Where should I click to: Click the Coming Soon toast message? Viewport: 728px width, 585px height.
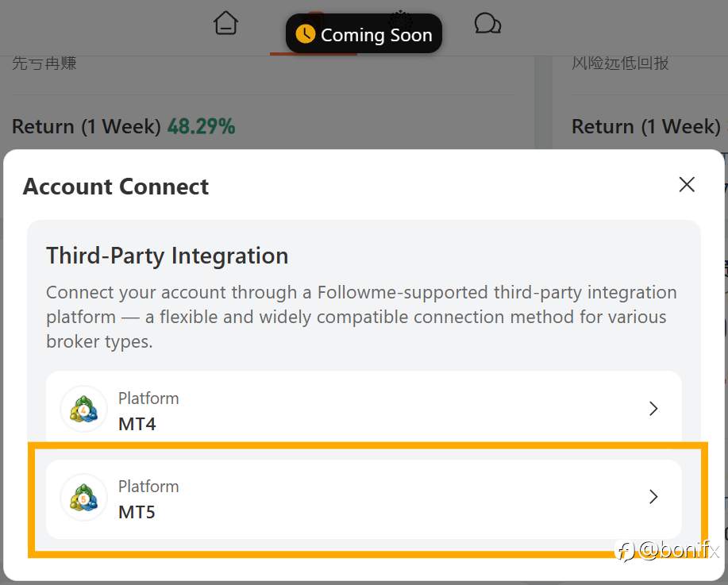[x=376, y=35]
